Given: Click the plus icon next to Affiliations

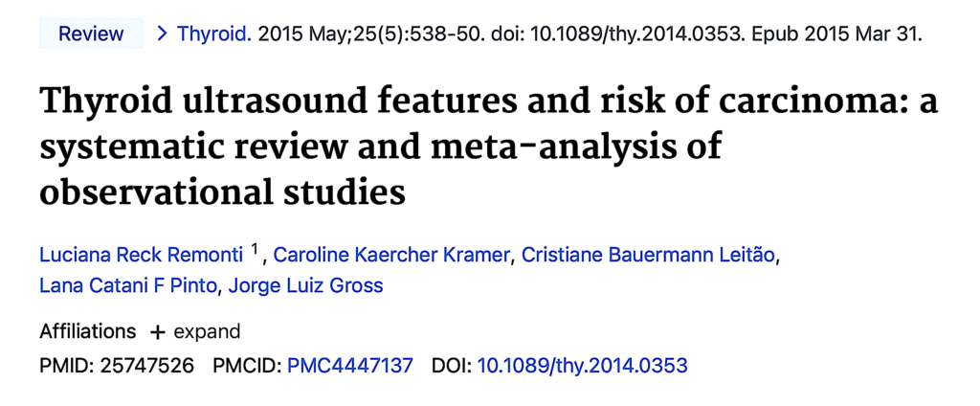Looking at the screenshot, I should point(158,332).
